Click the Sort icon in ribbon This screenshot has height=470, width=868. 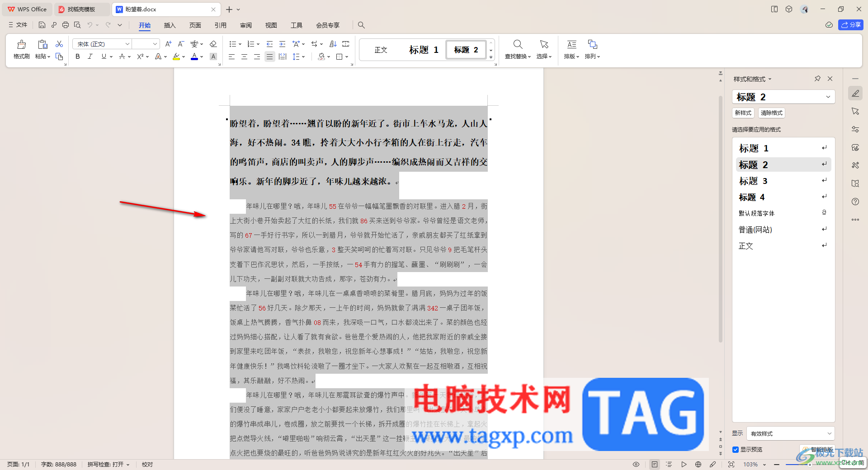[333, 44]
